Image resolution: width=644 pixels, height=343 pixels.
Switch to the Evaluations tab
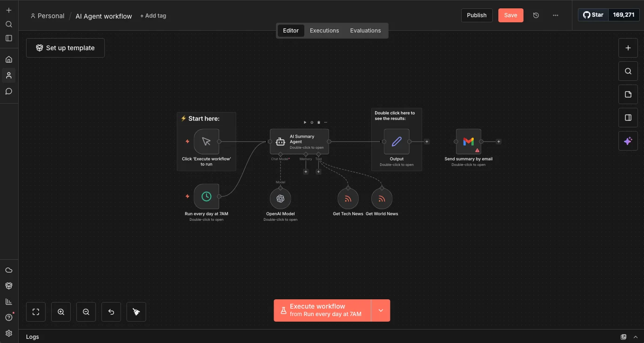(365, 31)
